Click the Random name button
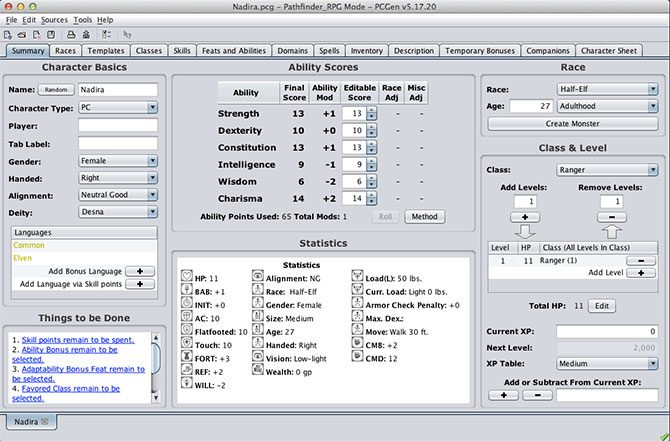The height and width of the screenshot is (441, 670). click(56, 90)
